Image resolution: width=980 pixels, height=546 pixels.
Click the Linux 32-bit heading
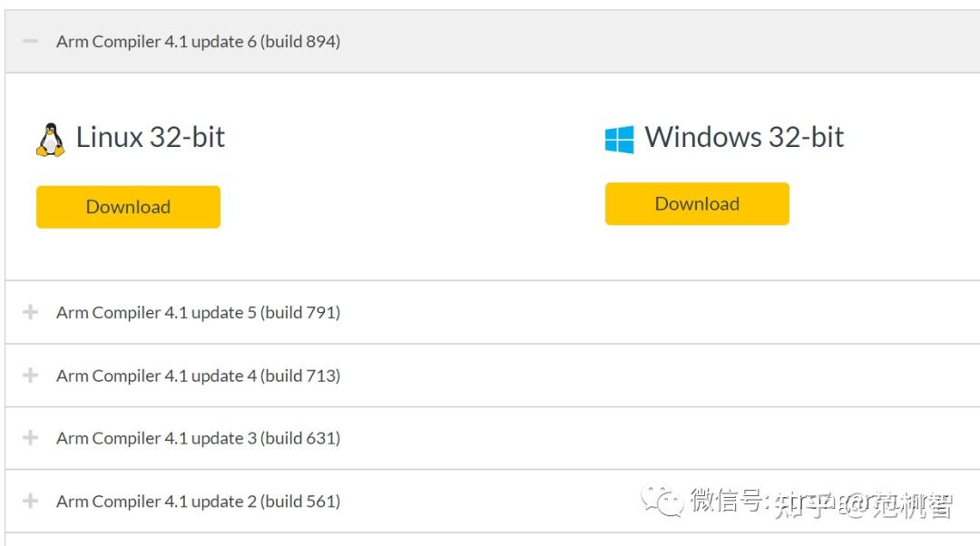click(150, 138)
